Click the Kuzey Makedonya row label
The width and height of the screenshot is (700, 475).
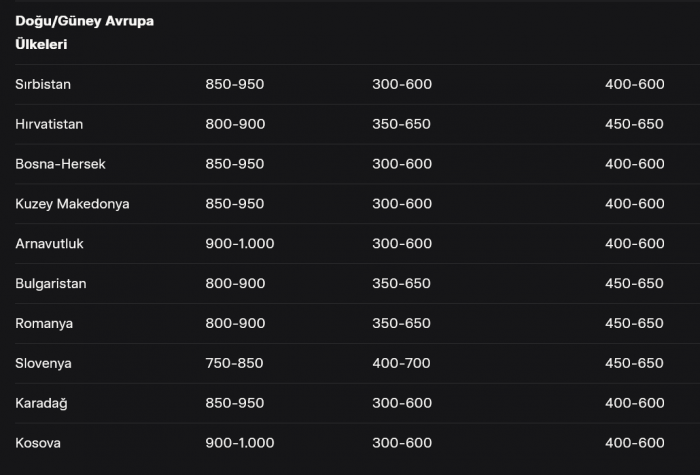click(x=72, y=204)
